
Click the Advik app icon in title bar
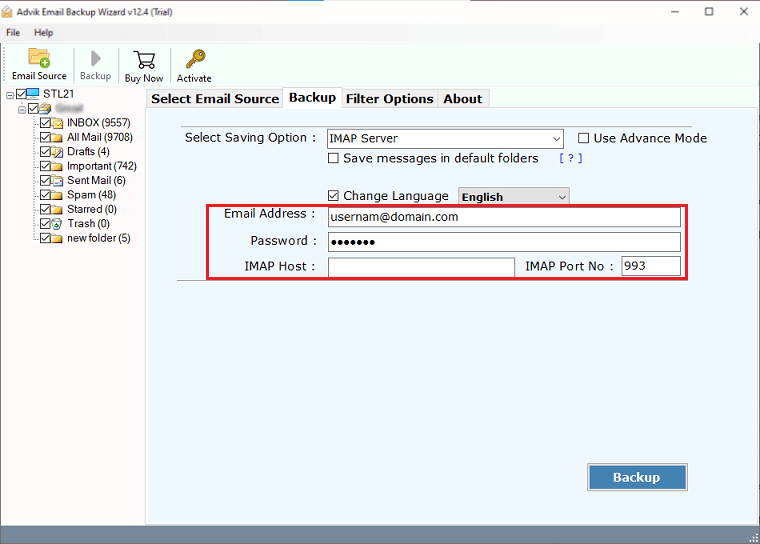tap(7, 12)
